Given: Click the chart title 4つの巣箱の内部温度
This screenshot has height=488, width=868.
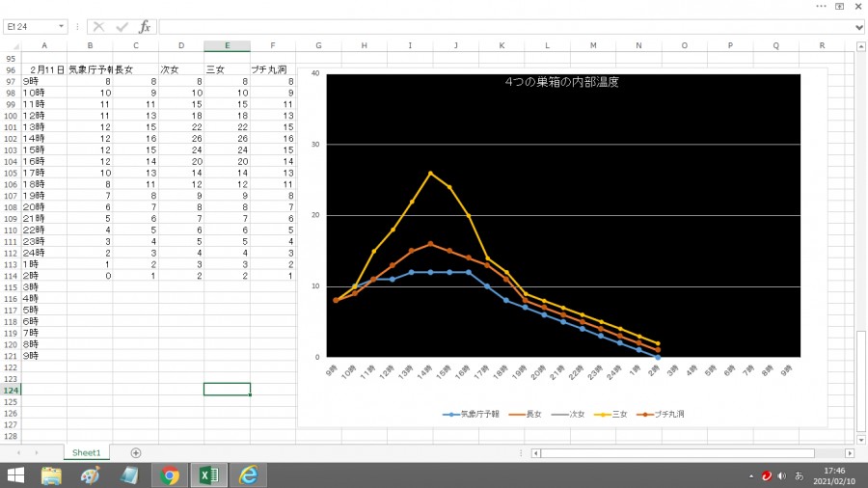Looking at the screenshot, I should click(x=561, y=83).
